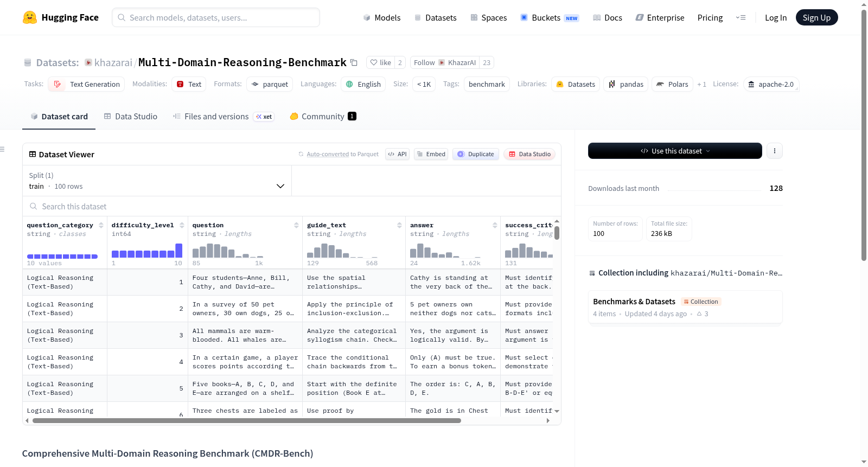Click the Embed button
The height and width of the screenshot is (467, 868).
[x=431, y=154]
